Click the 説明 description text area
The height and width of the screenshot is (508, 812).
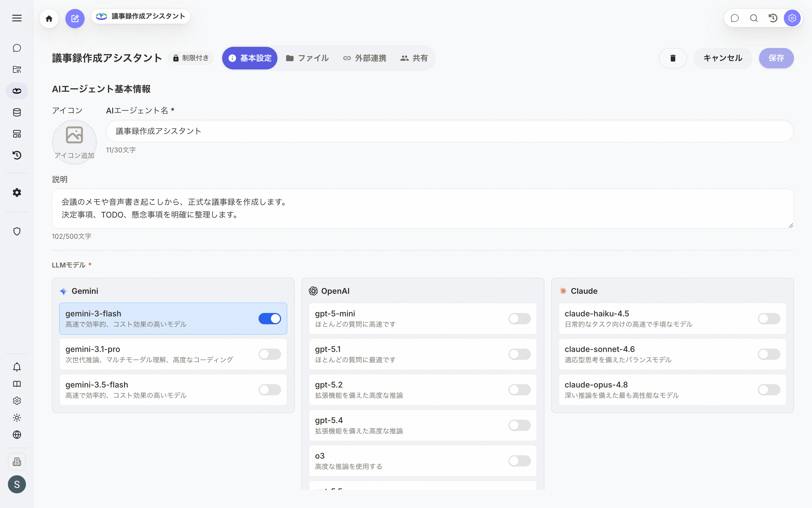click(x=423, y=209)
